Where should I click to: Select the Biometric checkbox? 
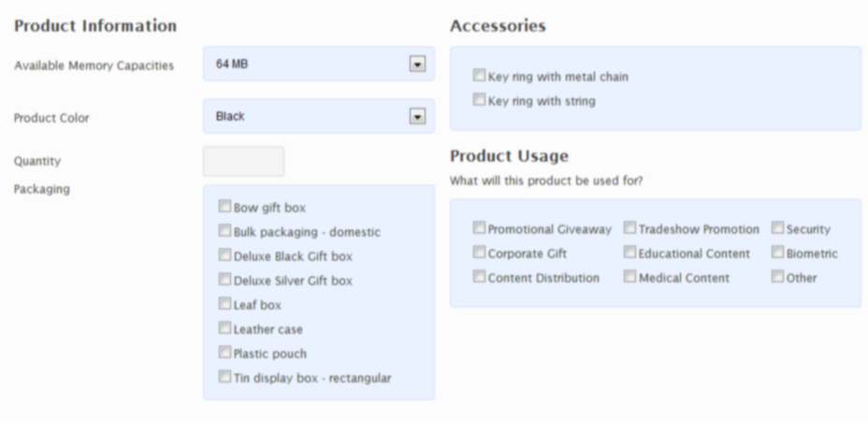tap(778, 253)
